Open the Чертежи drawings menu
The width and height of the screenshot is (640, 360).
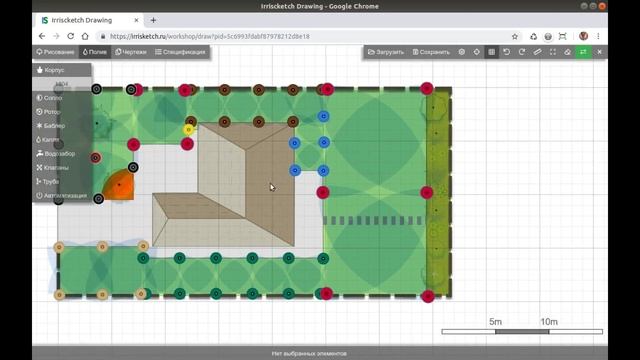pyautogui.click(x=131, y=52)
